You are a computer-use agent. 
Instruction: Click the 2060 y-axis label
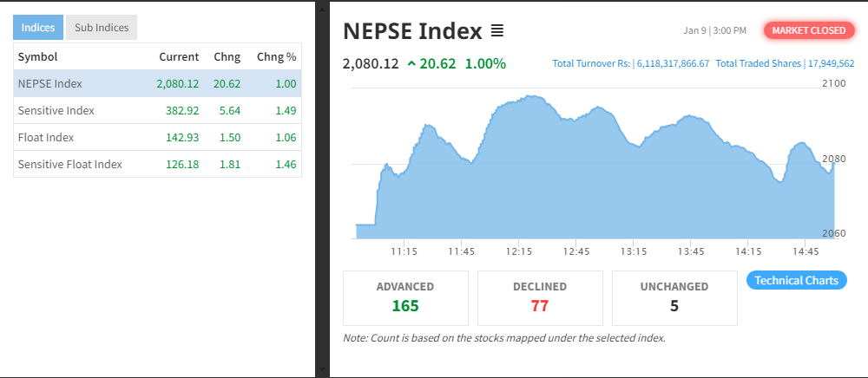click(833, 233)
